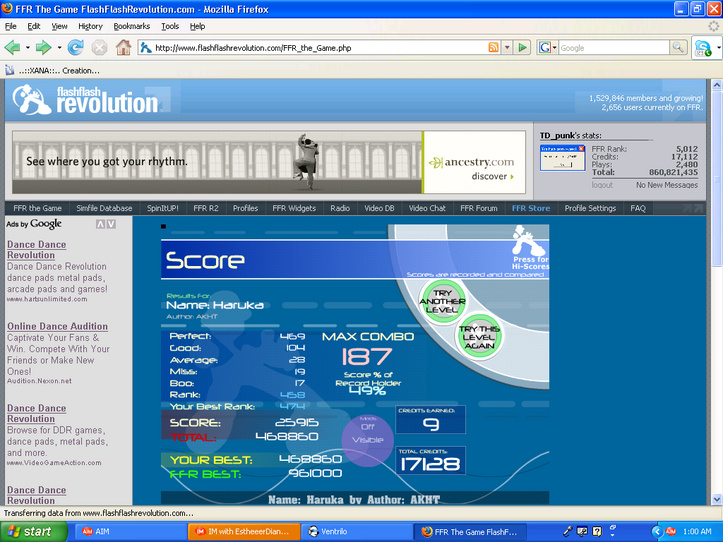Open the Bookmarks menu
723x542 pixels.
point(131,26)
